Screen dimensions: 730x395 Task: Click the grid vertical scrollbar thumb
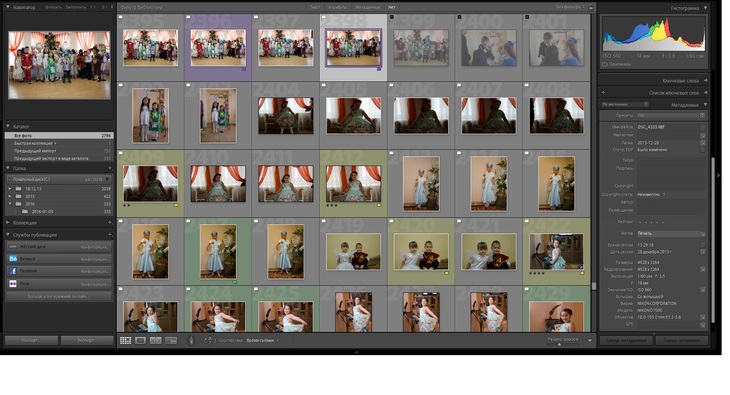(594, 286)
